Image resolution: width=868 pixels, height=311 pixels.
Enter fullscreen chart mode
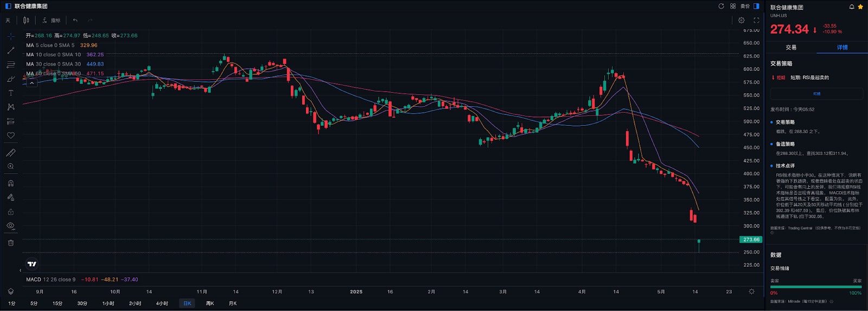point(756,20)
